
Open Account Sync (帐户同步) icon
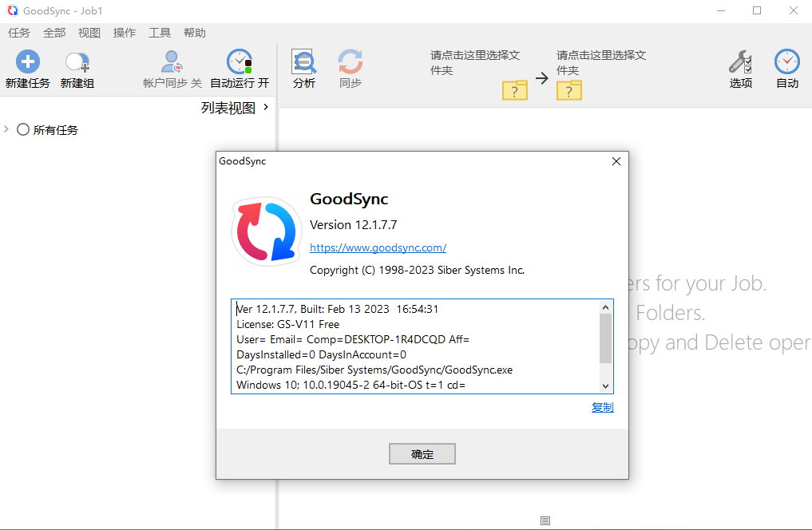point(172,61)
